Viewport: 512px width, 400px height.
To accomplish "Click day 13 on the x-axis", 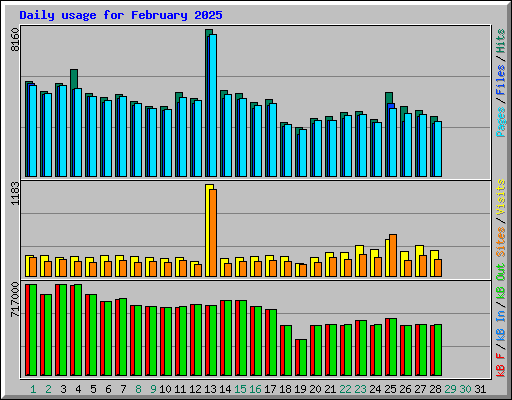I will tap(210, 389).
